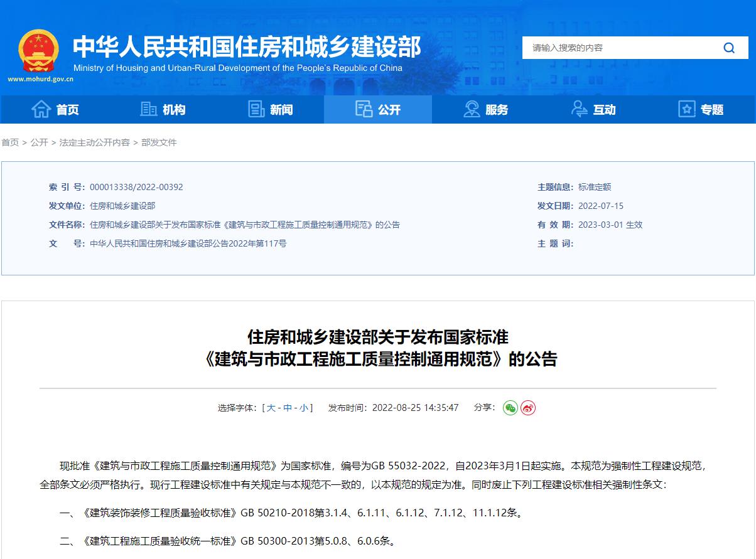The height and width of the screenshot is (559, 756).
Task: Set font size to 中
Action: click(x=288, y=408)
